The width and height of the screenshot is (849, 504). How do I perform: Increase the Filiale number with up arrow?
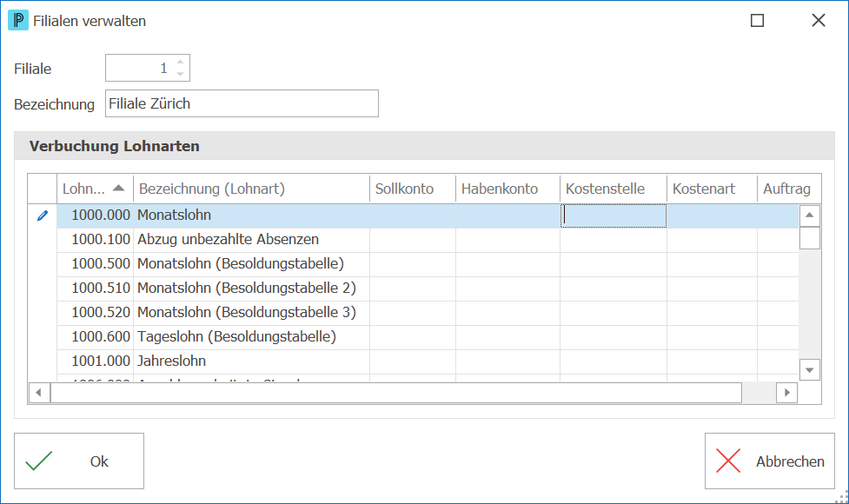(x=180, y=62)
